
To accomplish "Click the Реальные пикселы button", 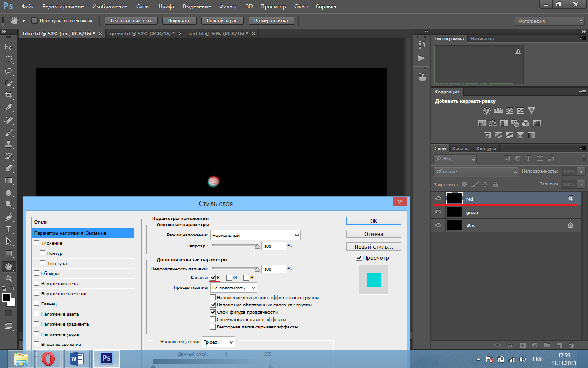I will click(x=131, y=21).
